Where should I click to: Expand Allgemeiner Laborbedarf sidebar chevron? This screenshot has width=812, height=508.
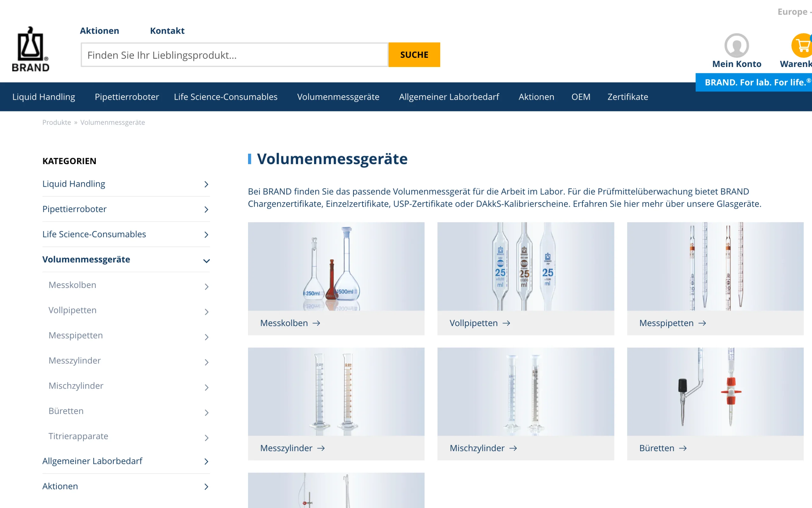click(206, 461)
